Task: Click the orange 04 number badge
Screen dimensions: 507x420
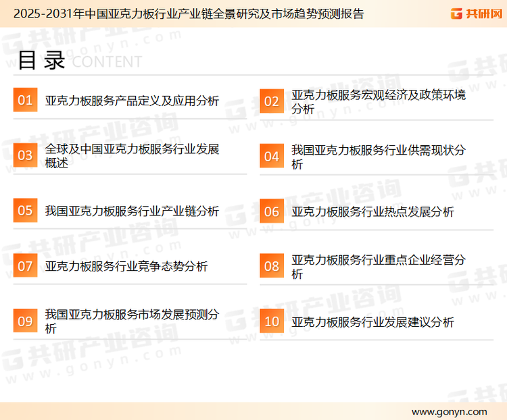Action: pyautogui.click(x=272, y=156)
